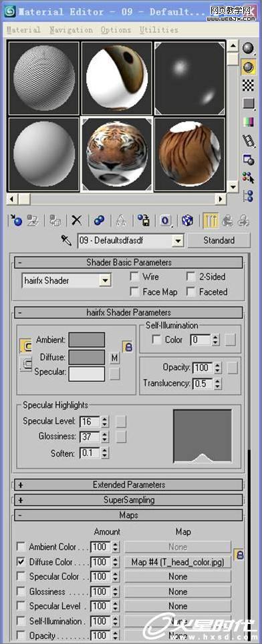Enable the Face Map checkbox
Image resolution: width=262 pixels, height=644 pixels.
pyautogui.click(x=134, y=292)
